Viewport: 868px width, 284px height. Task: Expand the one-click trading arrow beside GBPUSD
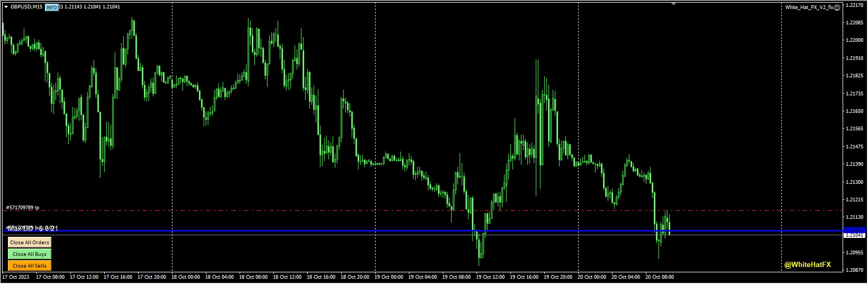click(x=6, y=7)
